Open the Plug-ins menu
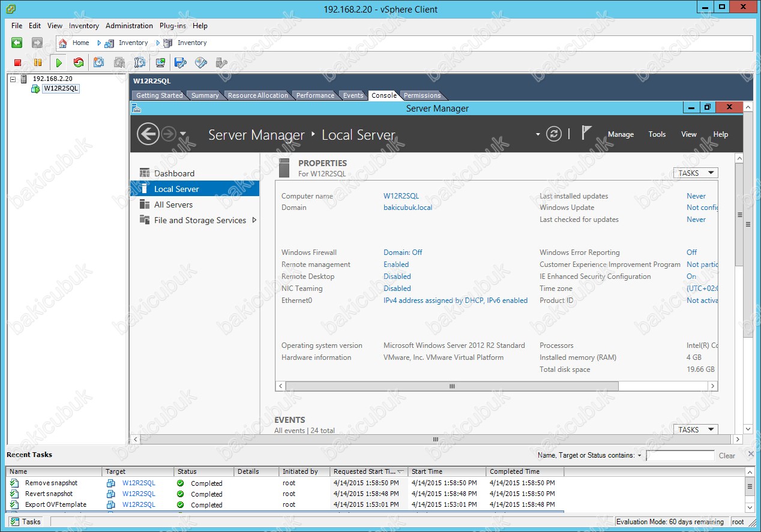Image resolution: width=761 pixels, height=532 pixels. (173, 26)
